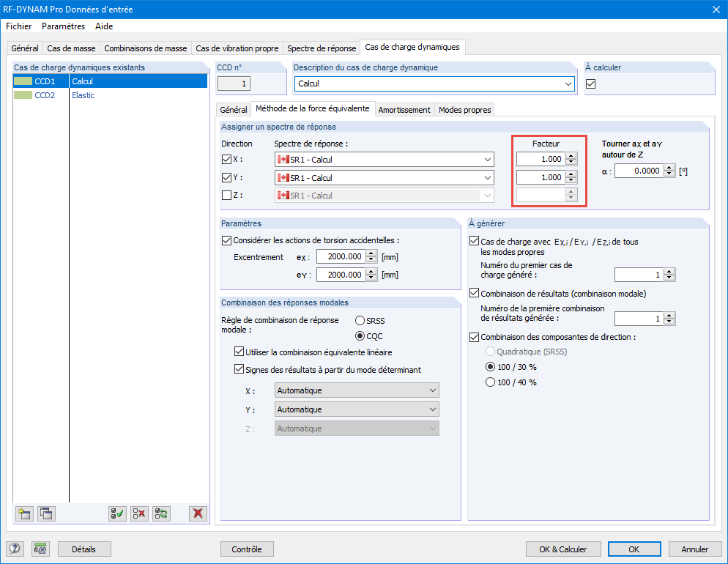728x564 pixels.
Task: Open the description dropdown showing Calcul
Action: point(434,84)
